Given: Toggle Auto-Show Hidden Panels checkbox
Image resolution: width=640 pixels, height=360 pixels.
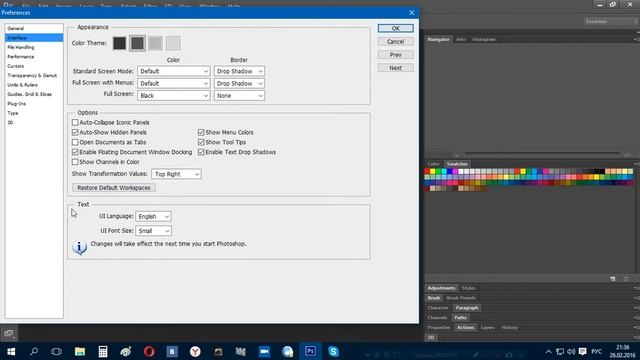Looking at the screenshot, I should coord(75,132).
